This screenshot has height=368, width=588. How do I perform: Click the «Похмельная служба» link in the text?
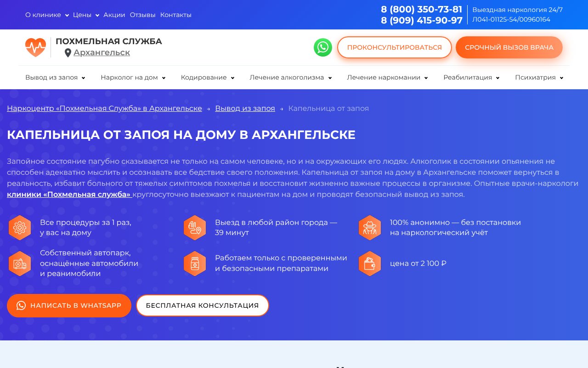69,194
